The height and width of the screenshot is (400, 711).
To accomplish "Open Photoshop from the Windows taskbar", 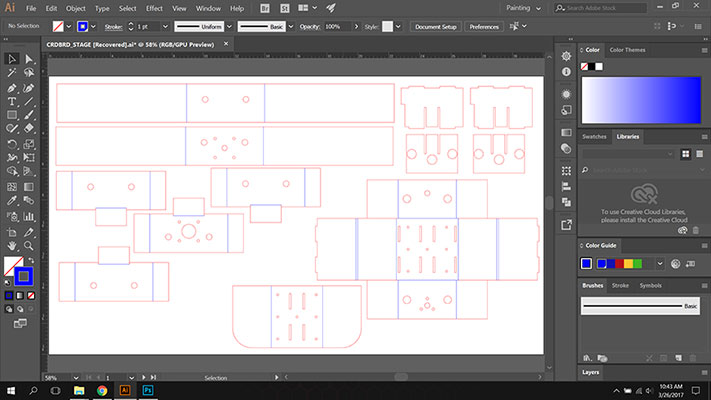I will coord(148,390).
